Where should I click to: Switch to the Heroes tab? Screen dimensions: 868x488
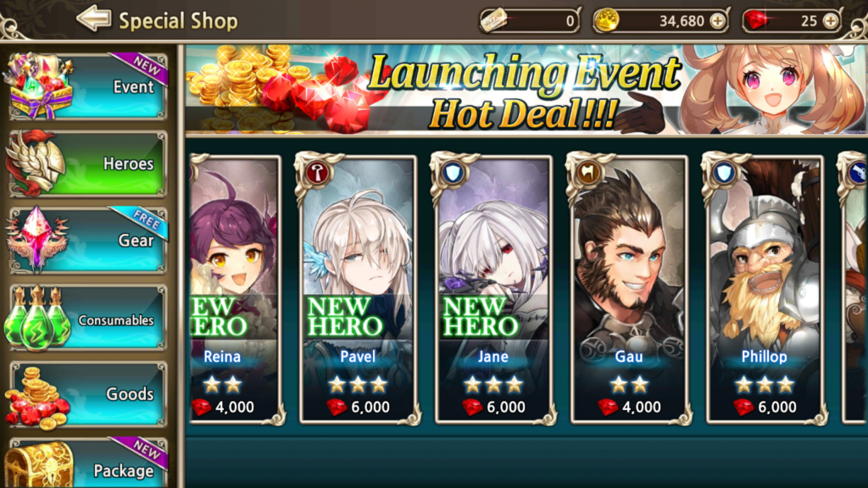[x=87, y=164]
